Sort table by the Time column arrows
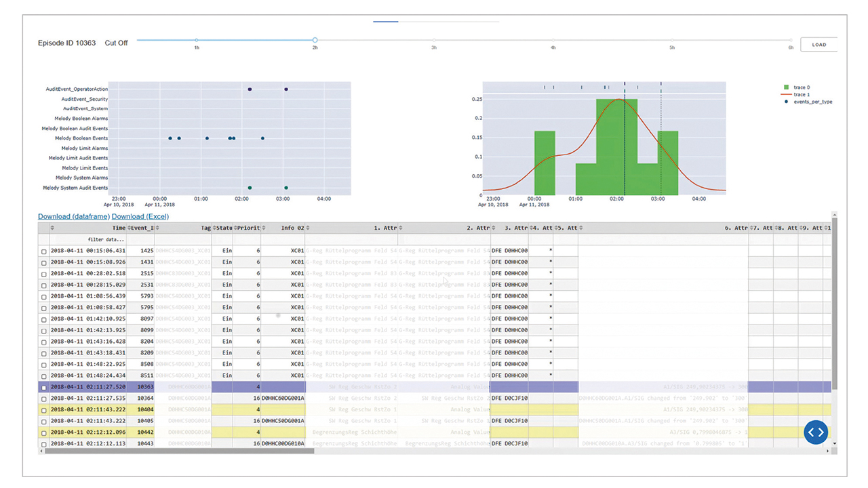Screen dimensions: 868x488 (x=52, y=228)
